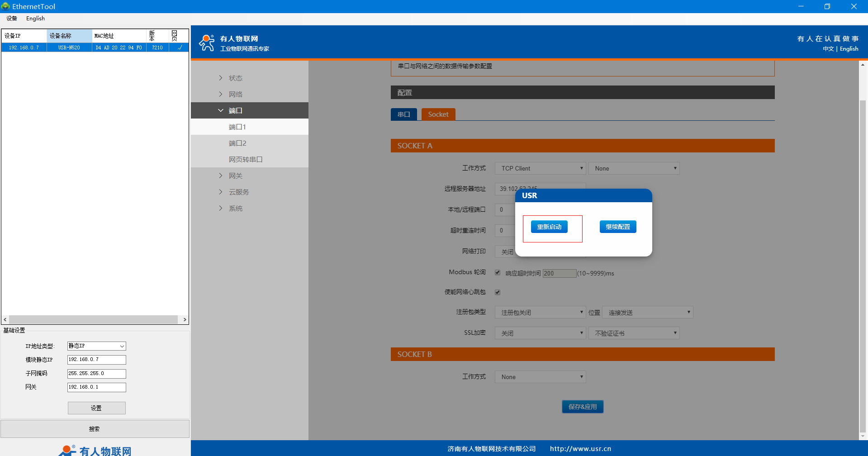Switch to the 串口 tab
The image size is (868, 456).
(x=403, y=114)
